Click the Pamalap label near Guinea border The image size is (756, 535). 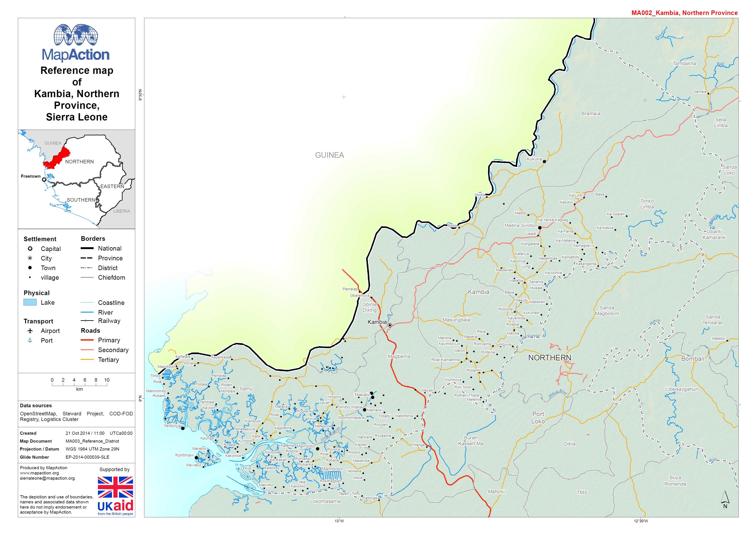(x=350, y=289)
